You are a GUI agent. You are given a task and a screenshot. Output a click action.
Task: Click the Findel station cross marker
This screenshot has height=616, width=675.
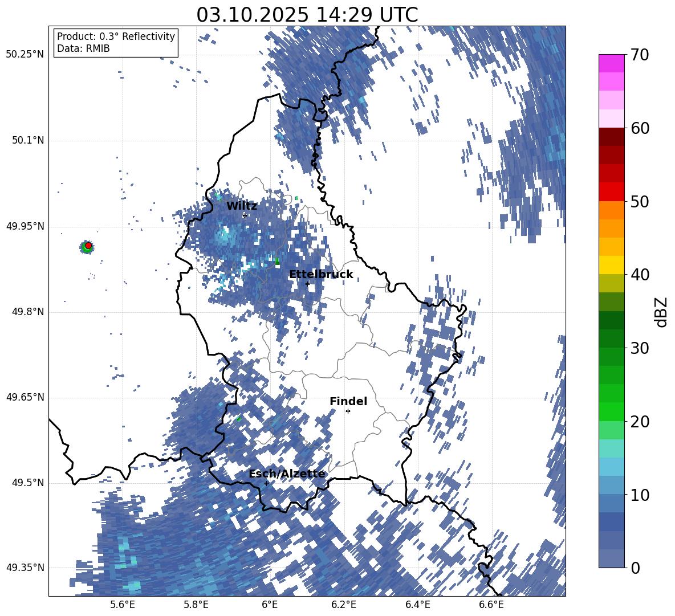point(348,411)
